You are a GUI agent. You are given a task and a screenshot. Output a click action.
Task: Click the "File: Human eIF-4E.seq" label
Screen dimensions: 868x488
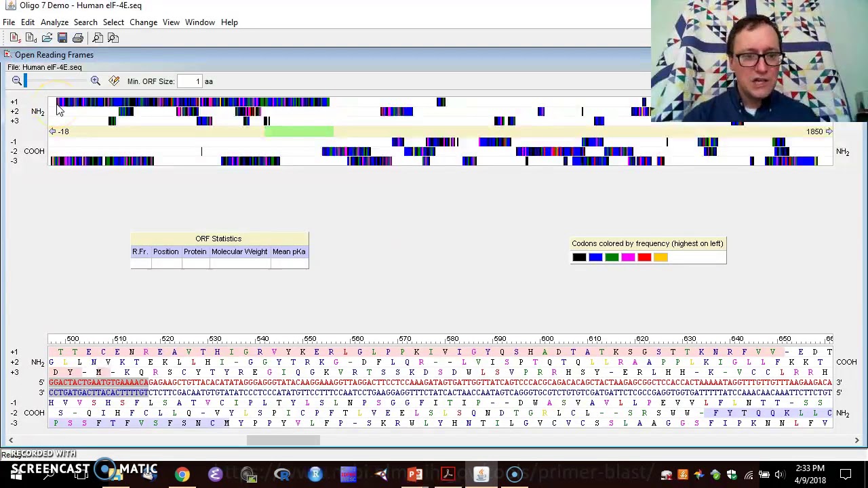coord(45,67)
